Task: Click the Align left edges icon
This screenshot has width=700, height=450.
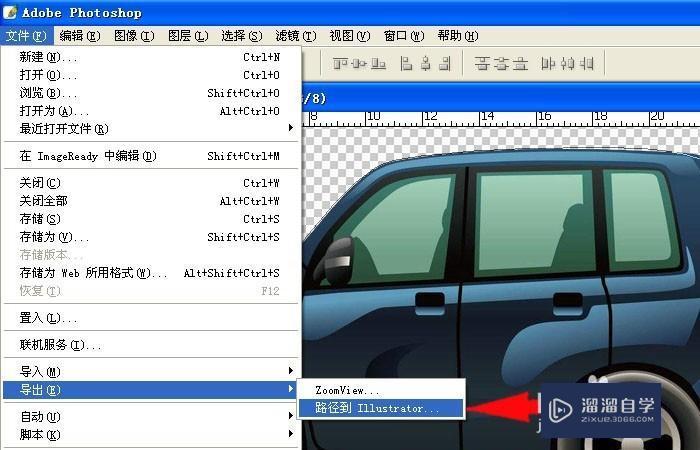Action: pos(406,64)
